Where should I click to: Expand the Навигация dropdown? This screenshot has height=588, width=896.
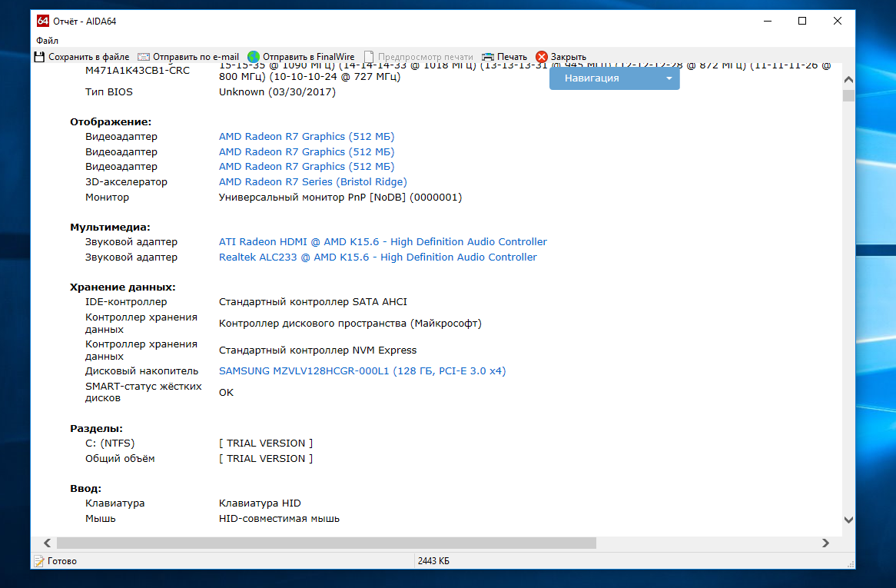[614, 78]
